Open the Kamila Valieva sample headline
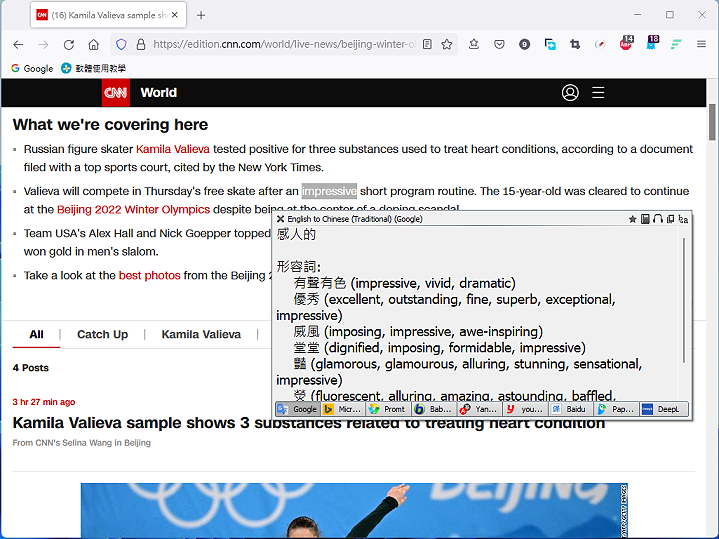 pyautogui.click(x=309, y=422)
